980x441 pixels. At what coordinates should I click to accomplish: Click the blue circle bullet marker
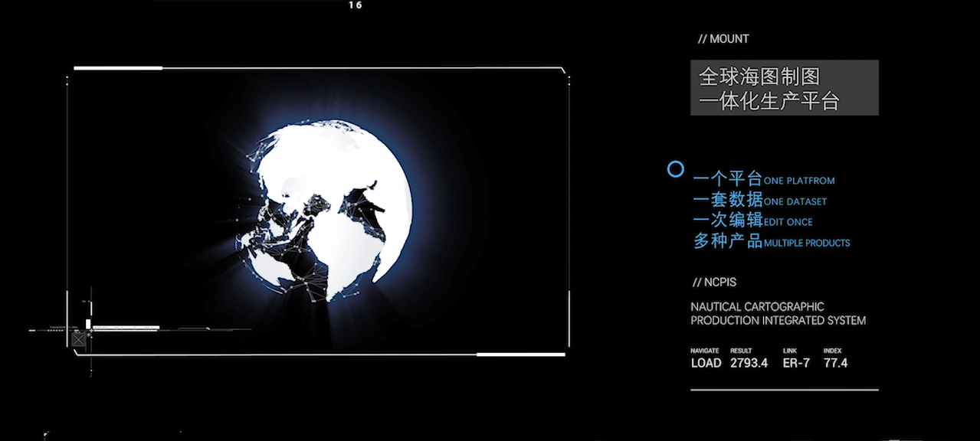[x=675, y=169]
